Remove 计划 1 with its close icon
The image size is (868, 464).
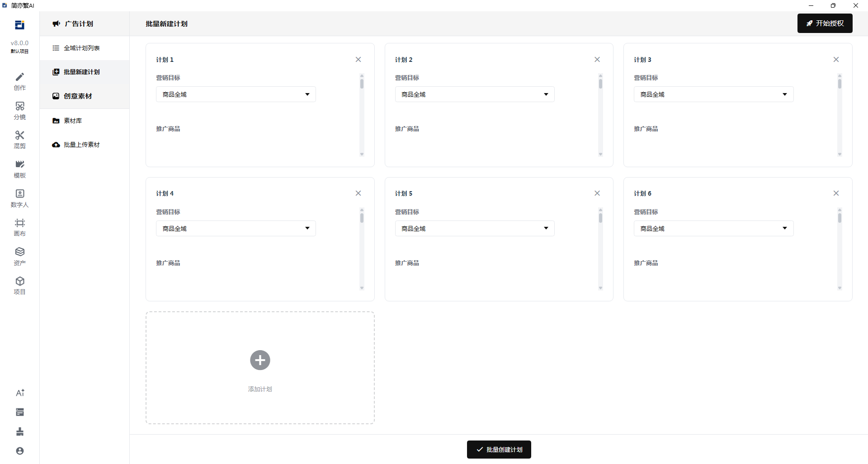click(358, 60)
